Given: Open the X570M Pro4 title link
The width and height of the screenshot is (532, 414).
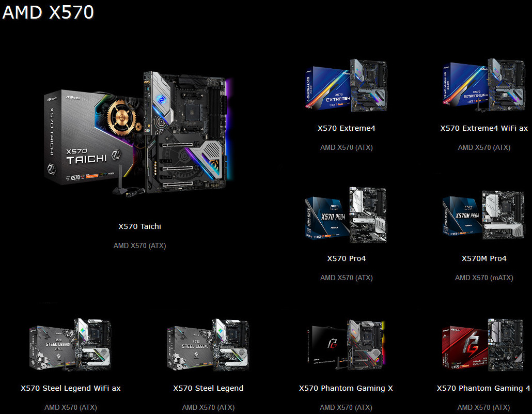Looking at the screenshot, I should click(484, 258).
